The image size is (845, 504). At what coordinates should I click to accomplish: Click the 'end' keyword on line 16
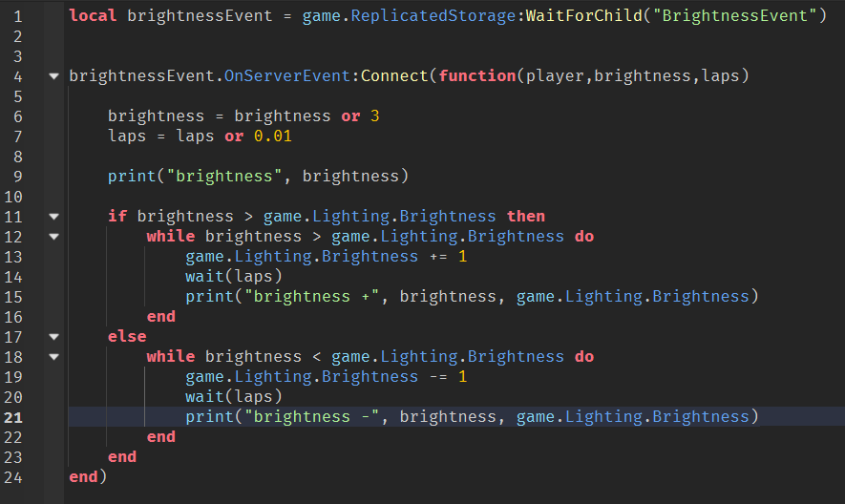(161, 316)
